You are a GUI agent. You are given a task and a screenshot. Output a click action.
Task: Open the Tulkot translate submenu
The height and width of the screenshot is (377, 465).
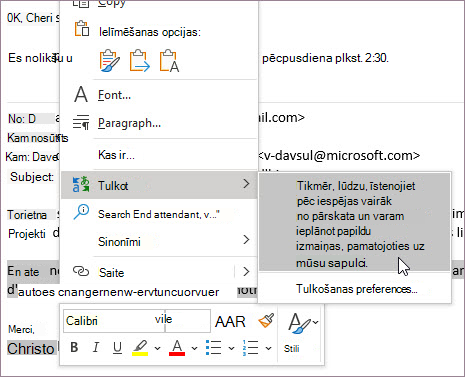tap(159, 185)
